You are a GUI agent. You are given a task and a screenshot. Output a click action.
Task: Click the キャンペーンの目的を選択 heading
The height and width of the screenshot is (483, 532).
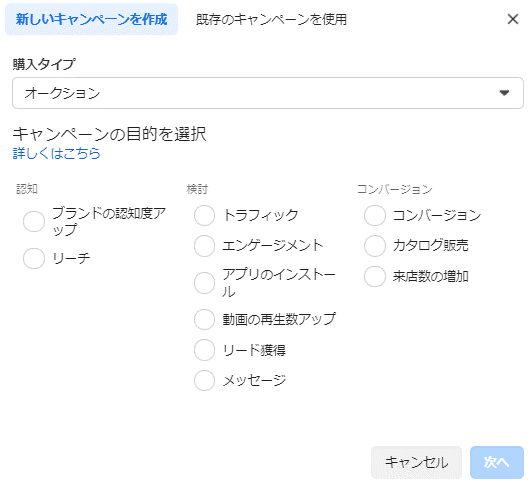[109, 134]
